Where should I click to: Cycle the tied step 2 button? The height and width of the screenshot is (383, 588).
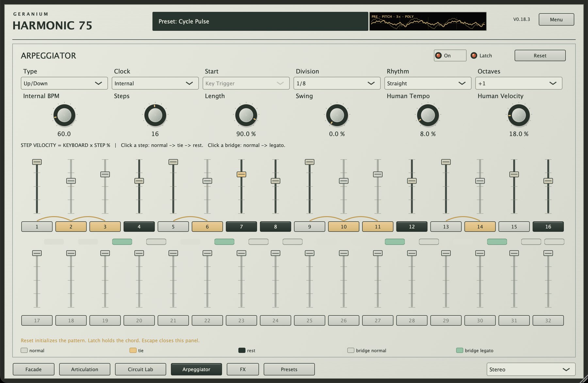71,227
